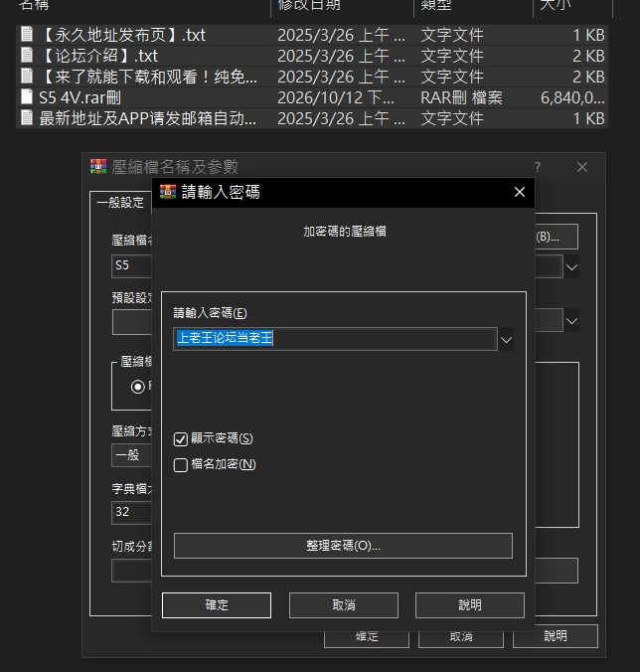Click the WinRAR icon in password dialog title
This screenshot has height=672, width=640.
point(168,192)
